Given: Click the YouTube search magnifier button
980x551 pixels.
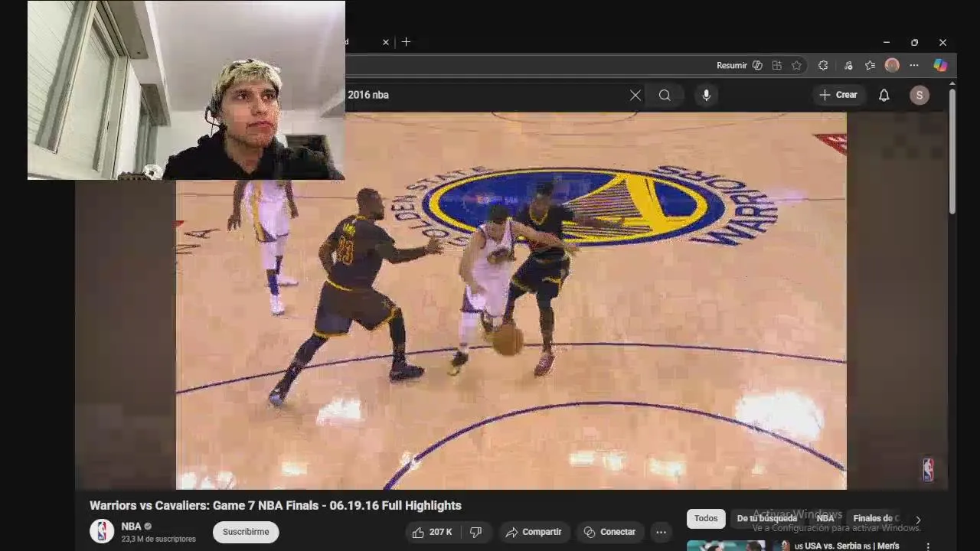Looking at the screenshot, I should coord(665,95).
